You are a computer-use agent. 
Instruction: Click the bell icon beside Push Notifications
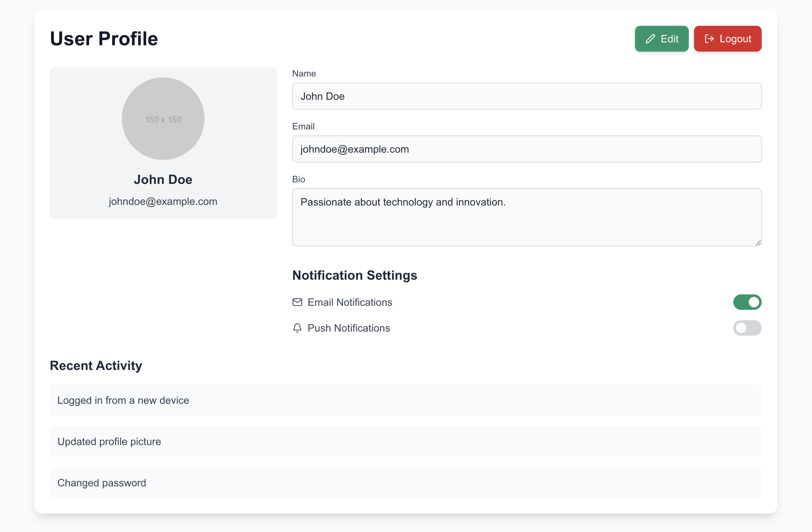click(x=297, y=328)
